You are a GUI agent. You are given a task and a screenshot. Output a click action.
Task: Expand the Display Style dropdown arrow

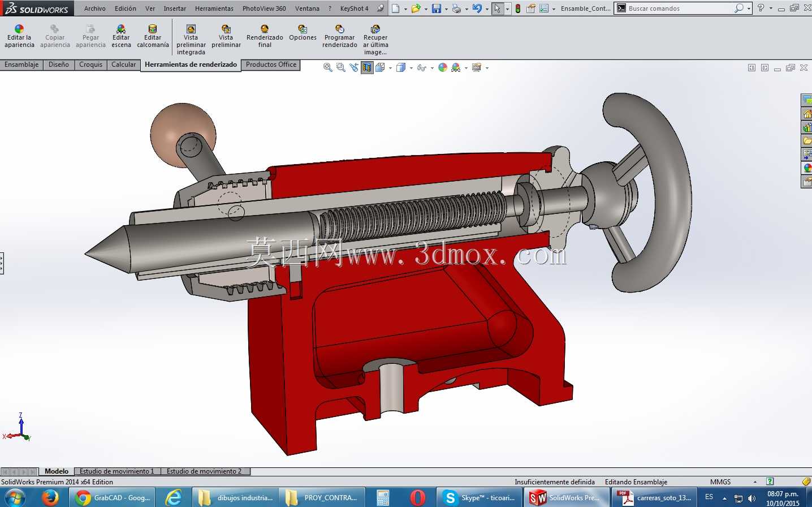click(x=411, y=68)
